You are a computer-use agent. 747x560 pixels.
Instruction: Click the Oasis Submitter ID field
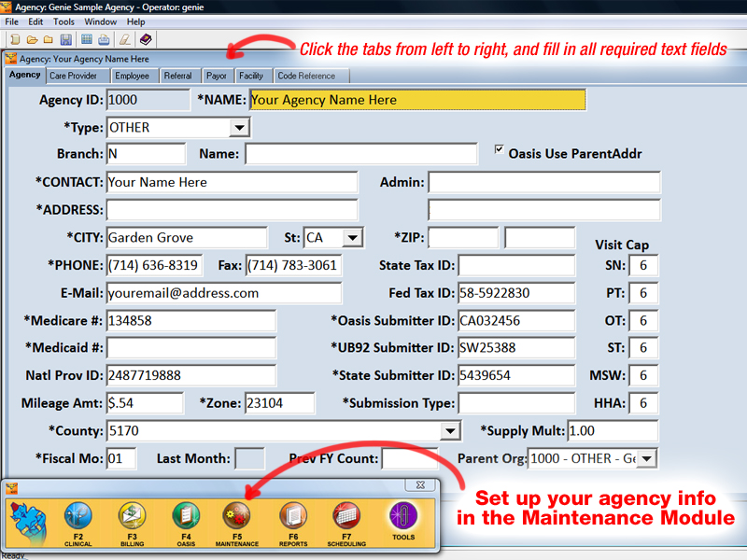coord(516,320)
